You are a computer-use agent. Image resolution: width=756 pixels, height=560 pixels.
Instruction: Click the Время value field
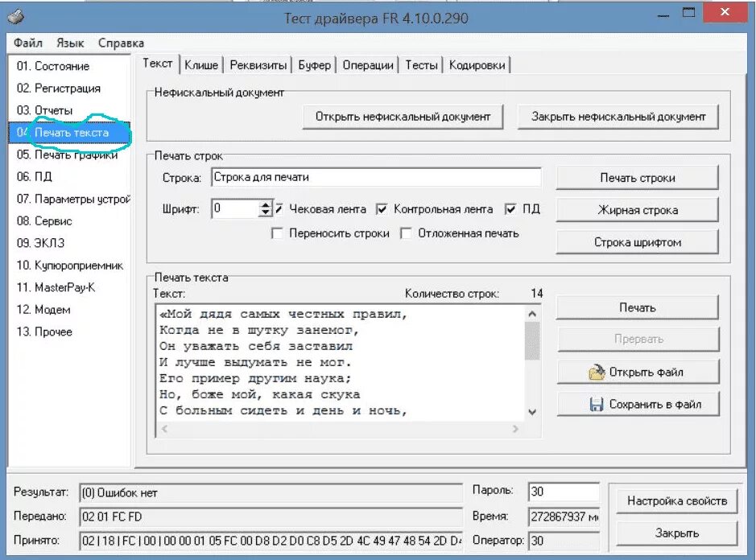pyautogui.click(x=564, y=517)
